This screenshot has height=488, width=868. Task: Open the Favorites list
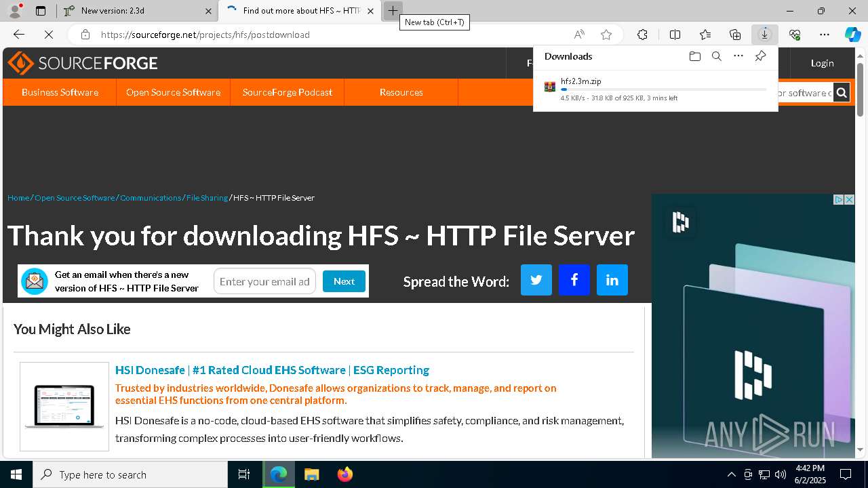[x=705, y=35]
